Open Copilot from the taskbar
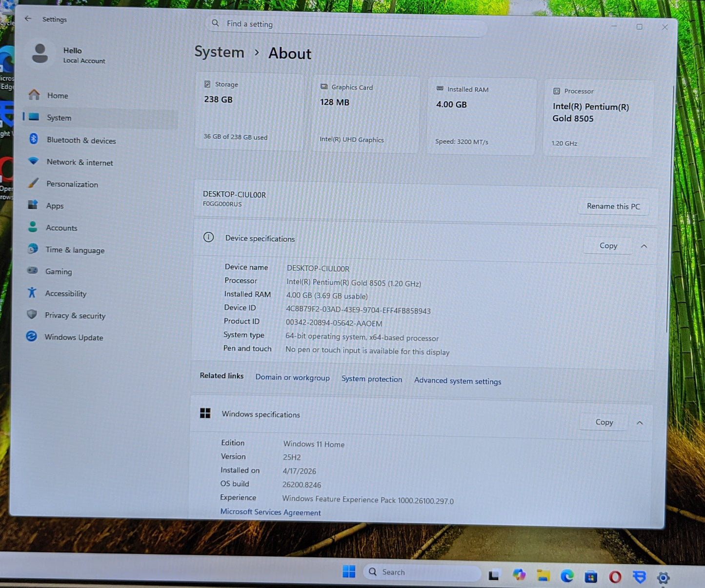This screenshot has width=705, height=588. [x=519, y=575]
